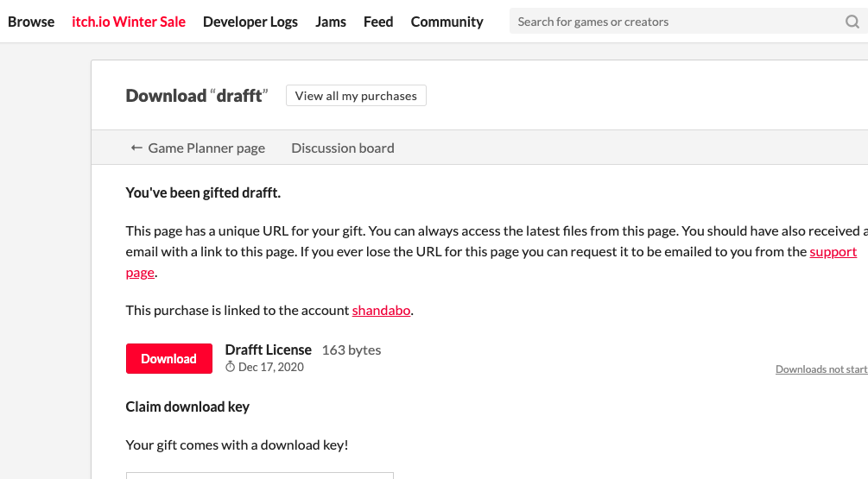Click the Claim download key heading
Viewport: 868px width, 479px height.
(187, 407)
